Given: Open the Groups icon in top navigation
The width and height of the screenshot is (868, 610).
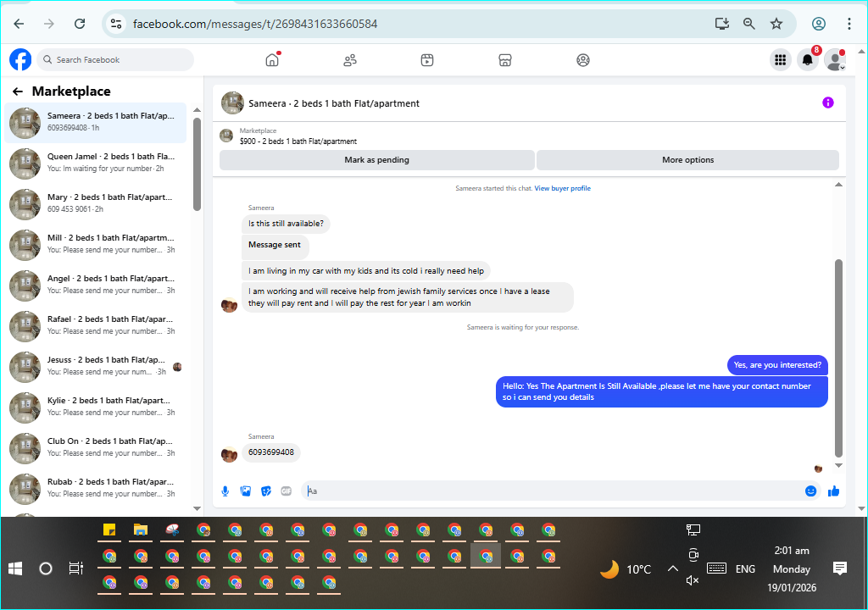Looking at the screenshot, I should [x=583, y=60].
